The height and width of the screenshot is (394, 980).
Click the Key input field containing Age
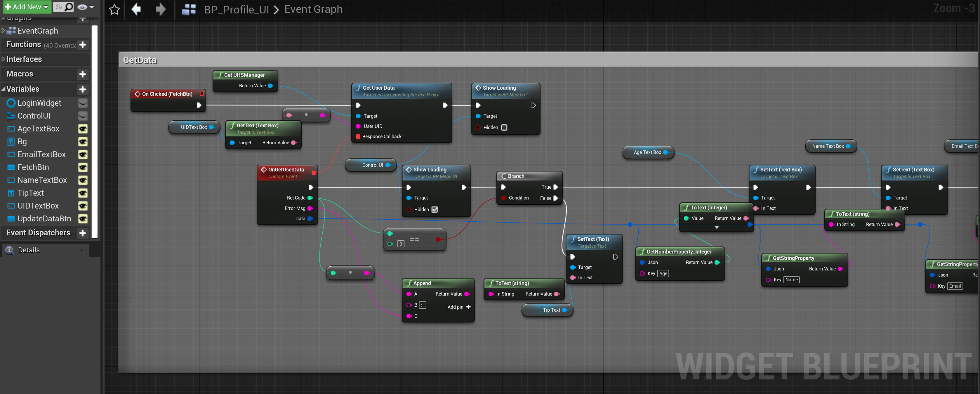click(663, 273)
